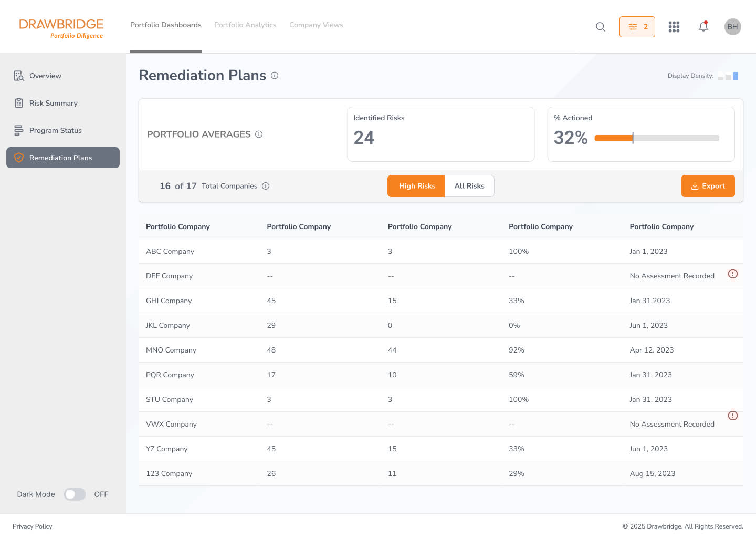The height and width of the screenshot is (538, 756).
Task: Click warning icon on VWX Company row
Action: pyautogui.click(x=733, y=416)
